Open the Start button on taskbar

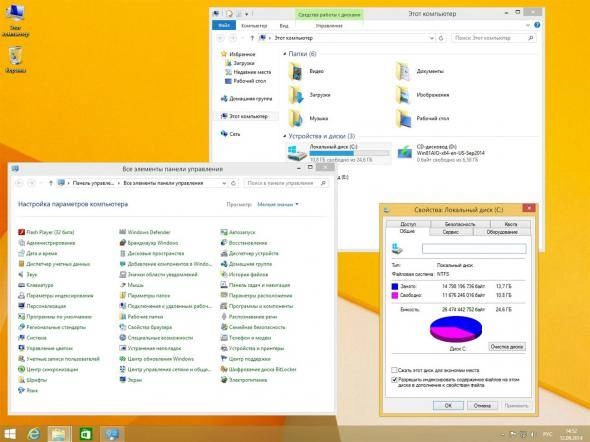9,434
